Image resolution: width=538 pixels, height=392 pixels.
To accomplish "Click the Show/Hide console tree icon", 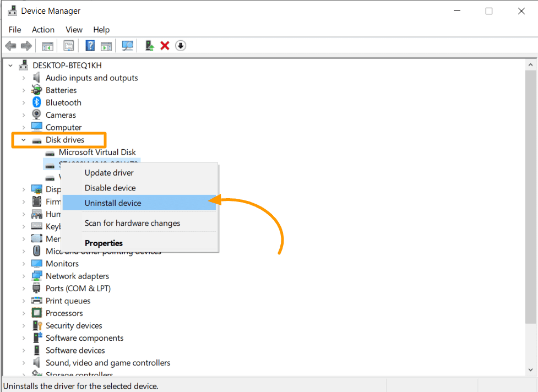I will [47, 45].
